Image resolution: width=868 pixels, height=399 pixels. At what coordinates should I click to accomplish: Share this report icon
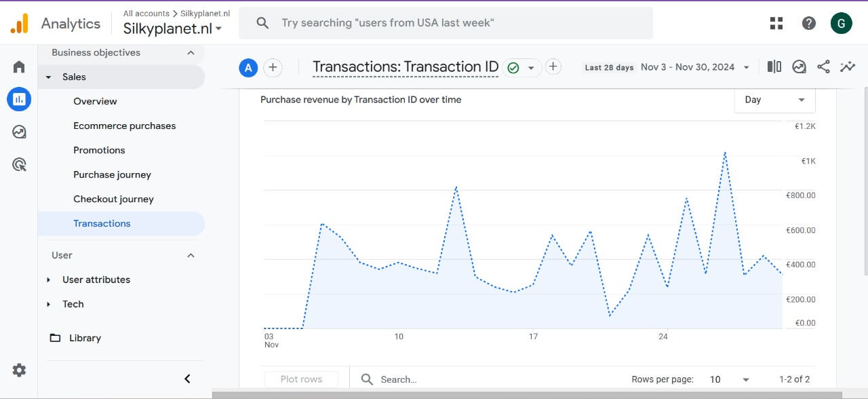[823, 66]
